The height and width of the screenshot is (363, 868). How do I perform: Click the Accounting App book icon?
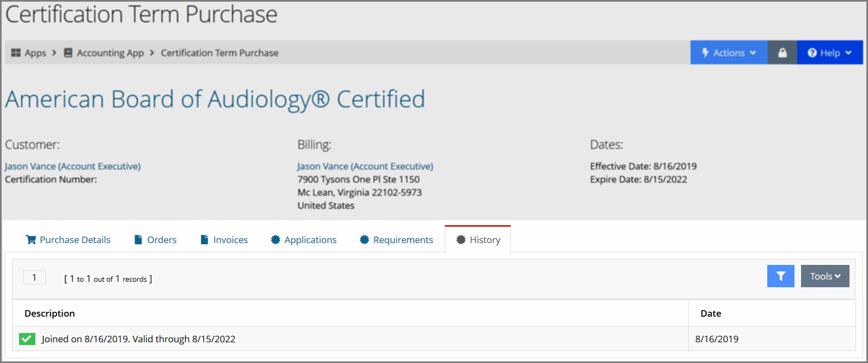68,53
